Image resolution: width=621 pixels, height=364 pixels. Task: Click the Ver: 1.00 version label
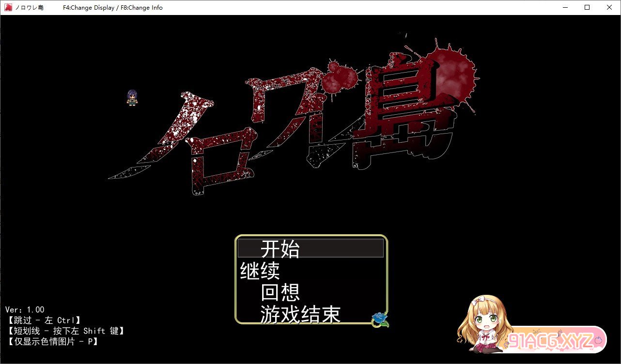tap(25, 310)
